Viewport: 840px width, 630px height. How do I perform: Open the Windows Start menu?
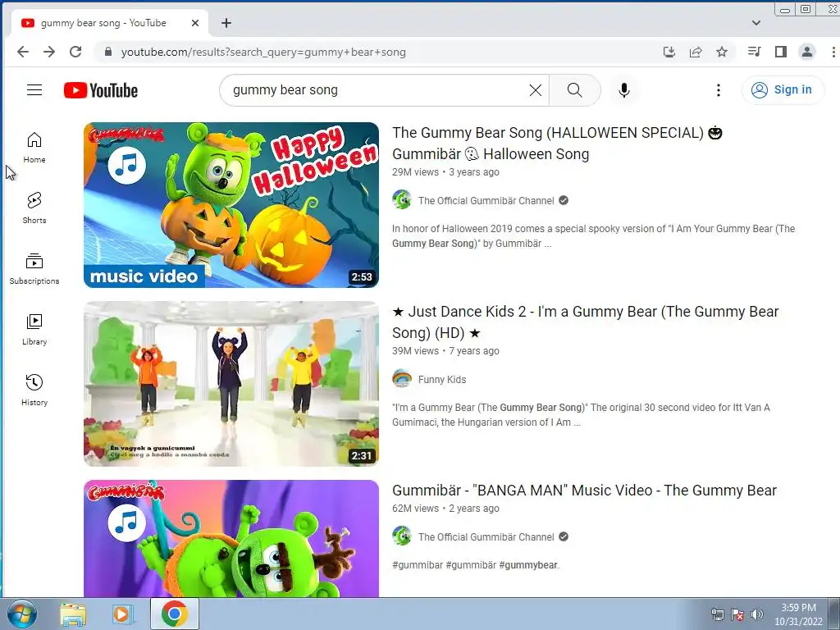[22, 614]
